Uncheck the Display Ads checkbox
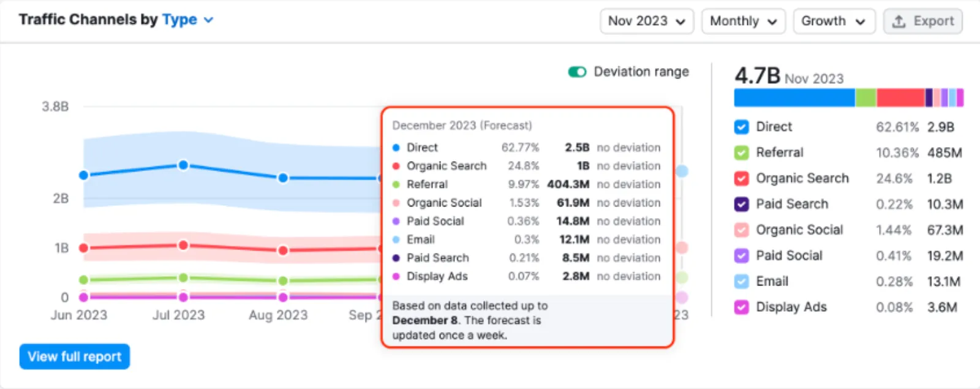This screenshot has height=389, width=980. 741,307
